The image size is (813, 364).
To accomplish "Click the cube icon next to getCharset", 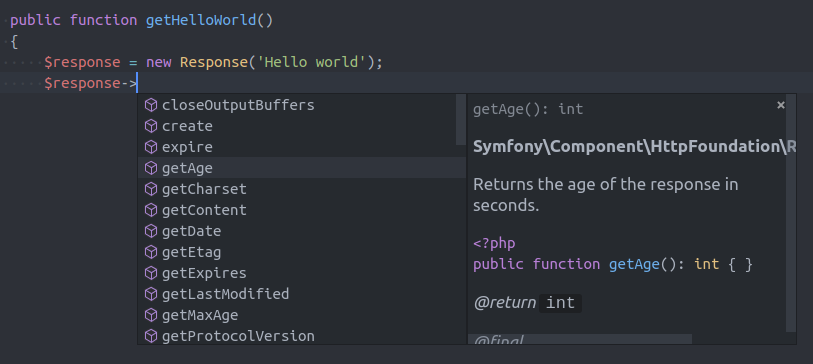I will [x=151, y=189].
